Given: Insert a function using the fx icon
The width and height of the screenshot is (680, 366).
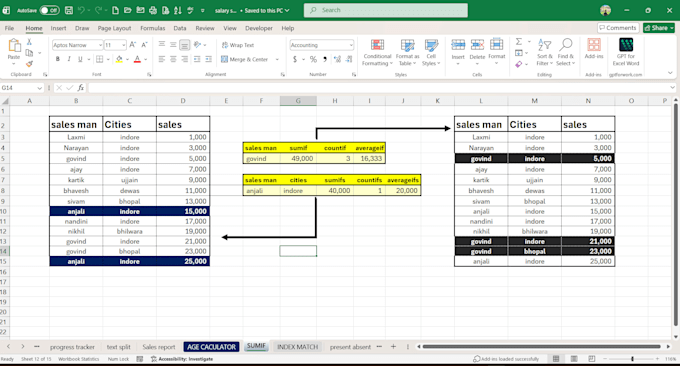Looking at the screenshot, I should click(81, 88).
